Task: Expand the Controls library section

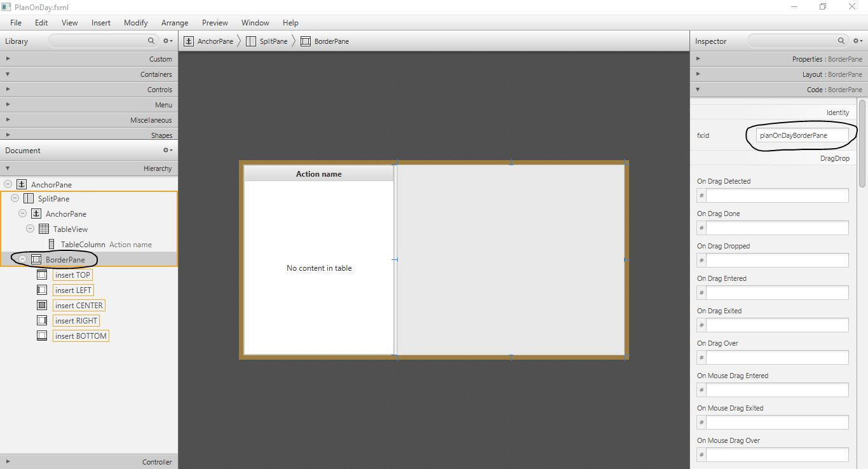Action: pos(89,89)
